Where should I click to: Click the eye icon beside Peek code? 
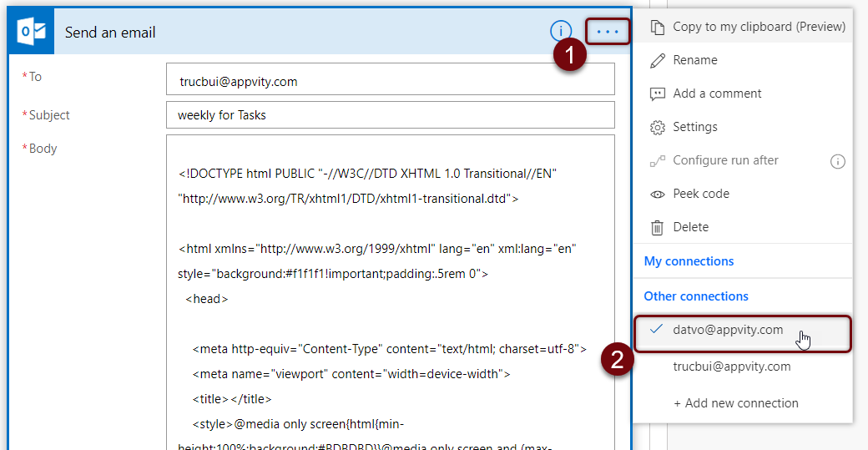click(x=658, y=194)
